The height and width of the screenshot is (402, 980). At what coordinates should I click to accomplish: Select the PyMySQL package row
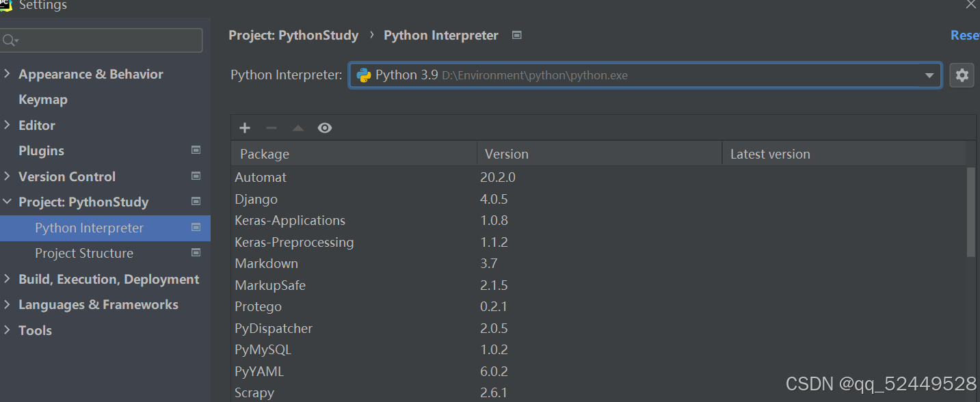coord(598,349)
